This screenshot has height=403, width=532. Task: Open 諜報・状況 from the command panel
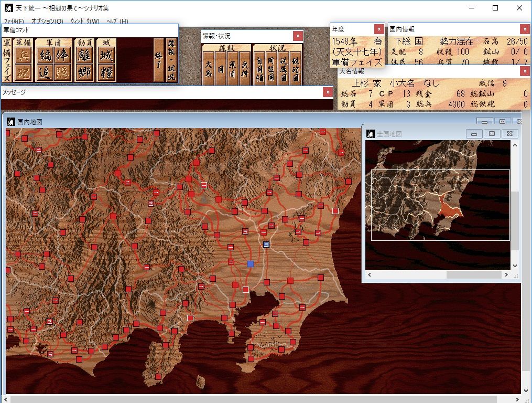172,60
